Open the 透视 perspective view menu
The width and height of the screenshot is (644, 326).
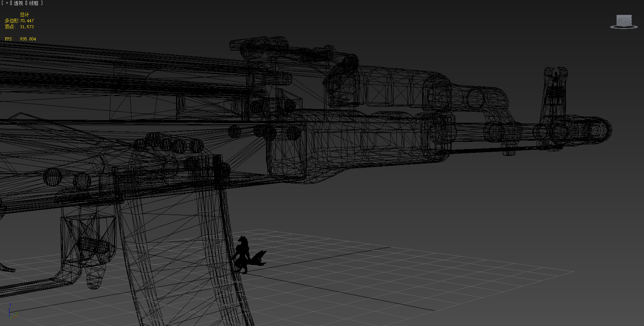pos(18,3)
